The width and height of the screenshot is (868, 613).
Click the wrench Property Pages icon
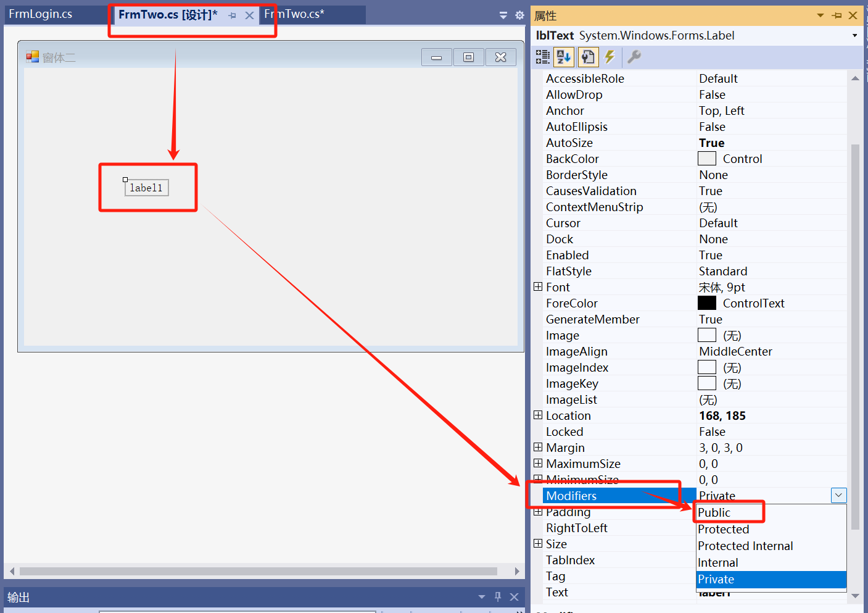point(634,57)
